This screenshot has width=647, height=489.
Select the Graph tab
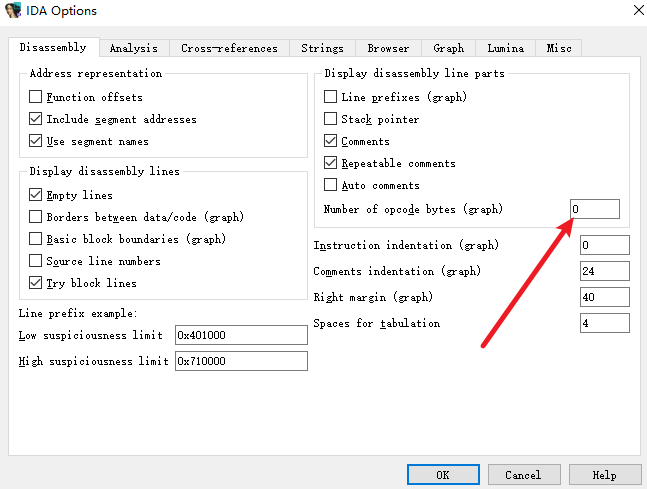point(449,48)
